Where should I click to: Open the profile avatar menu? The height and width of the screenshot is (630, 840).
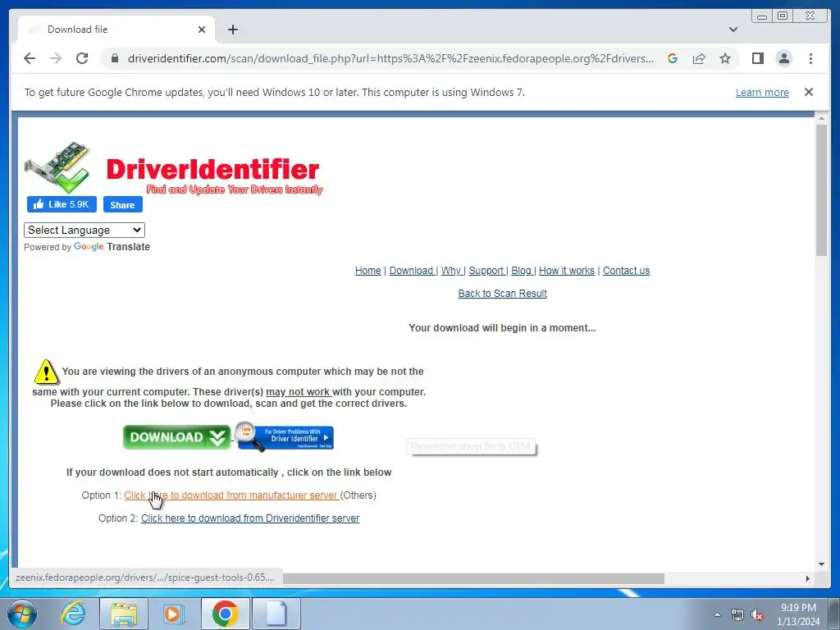(x=783, y=58)
